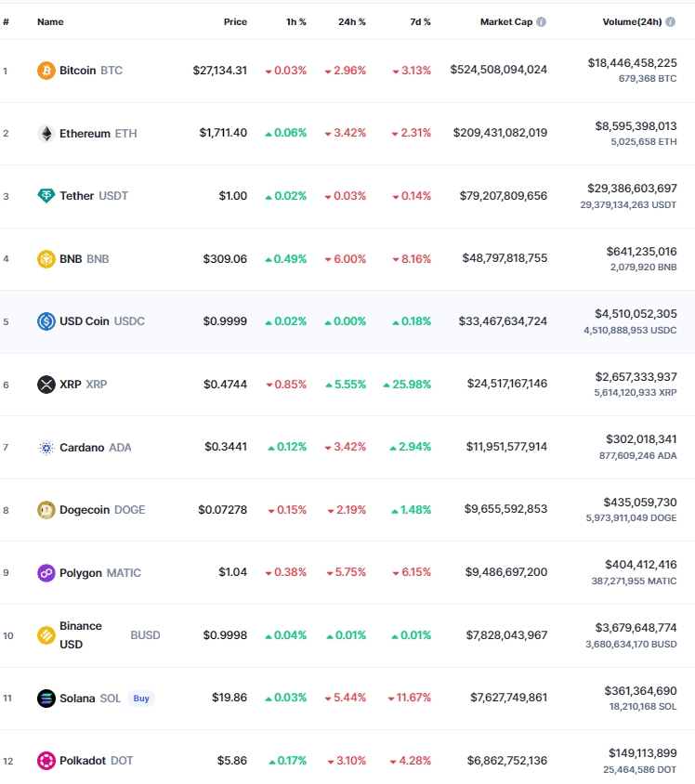Viewport: 695px width, 784px height.
Task: Click the BNB yellow logo icon
Action: click(x=46, y=259)
